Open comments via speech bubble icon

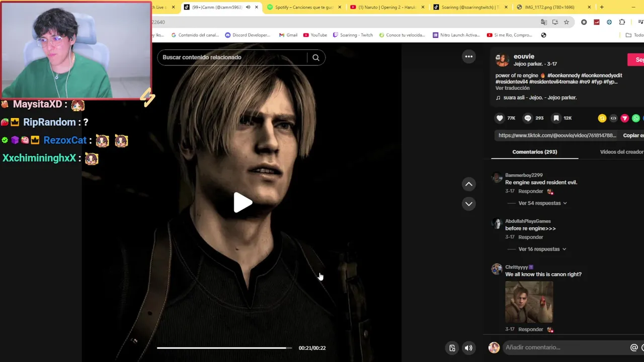528,118
